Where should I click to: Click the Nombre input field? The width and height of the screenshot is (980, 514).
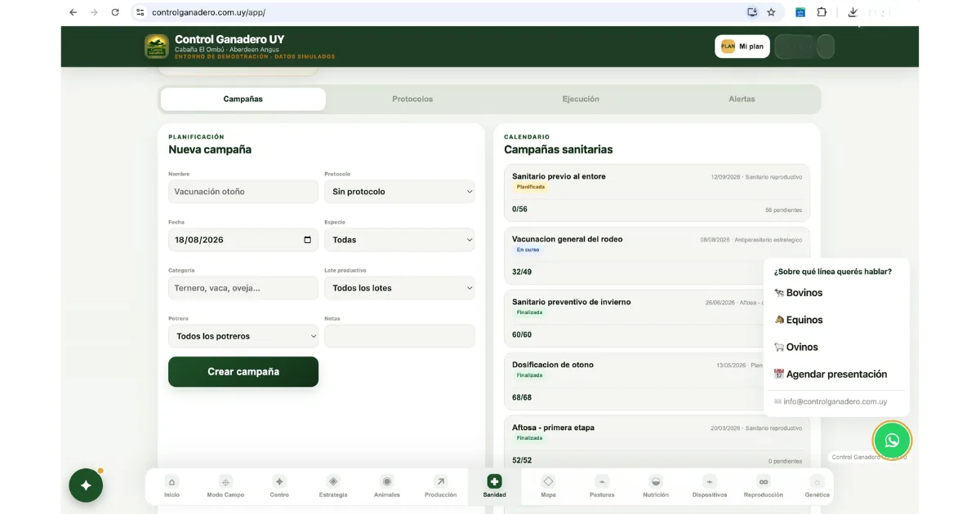point(243,192)
